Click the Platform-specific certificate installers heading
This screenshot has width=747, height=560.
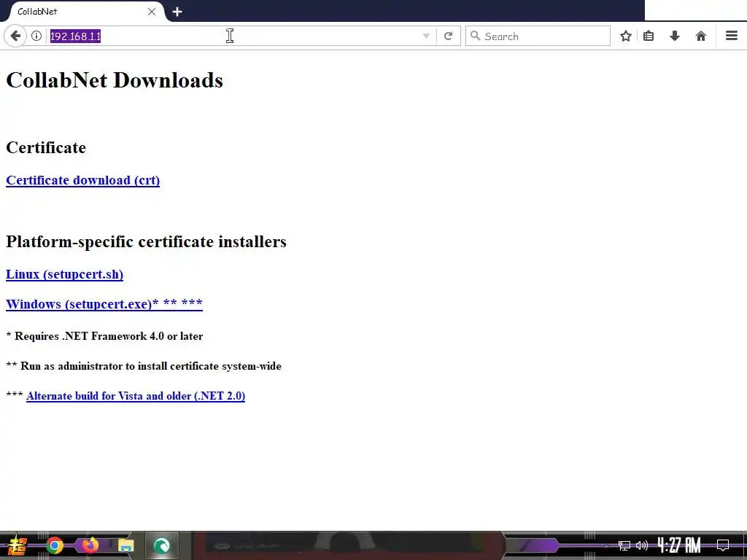pyautogui.click(x=146, y=241)
